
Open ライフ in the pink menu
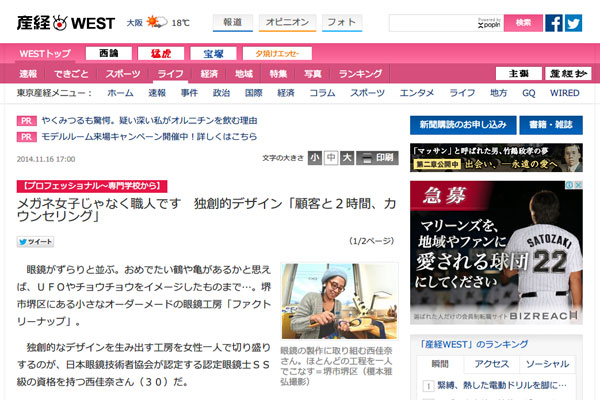[x=170, y=74]
